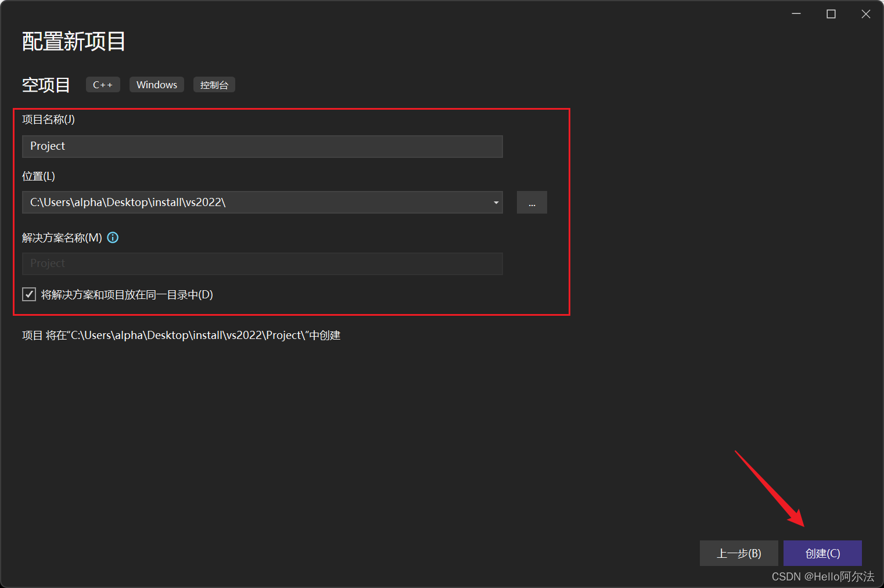Click the 空项目 template title
Image resolution: width=884 pixels, height=588 pixels.
(x=46, y=85)
